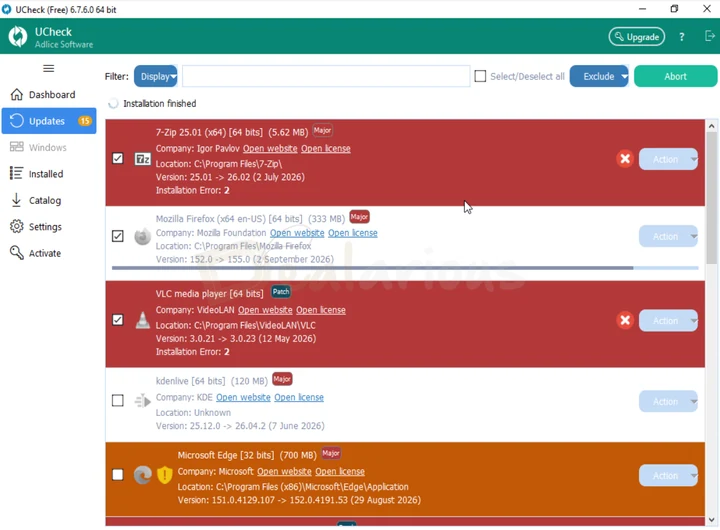Viewport: 720px width, 530px height.
Task: Click the 7-Zip application icon
Action: (142, 159)
